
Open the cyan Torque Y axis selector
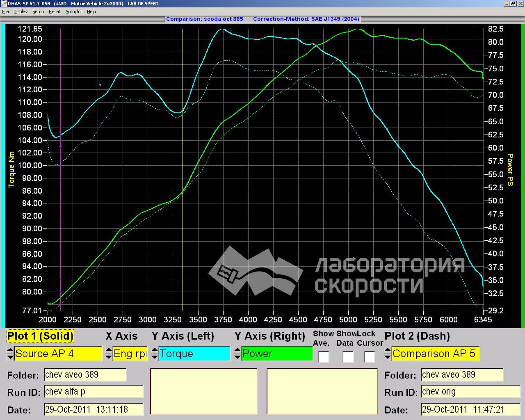(x=194, y=354)
